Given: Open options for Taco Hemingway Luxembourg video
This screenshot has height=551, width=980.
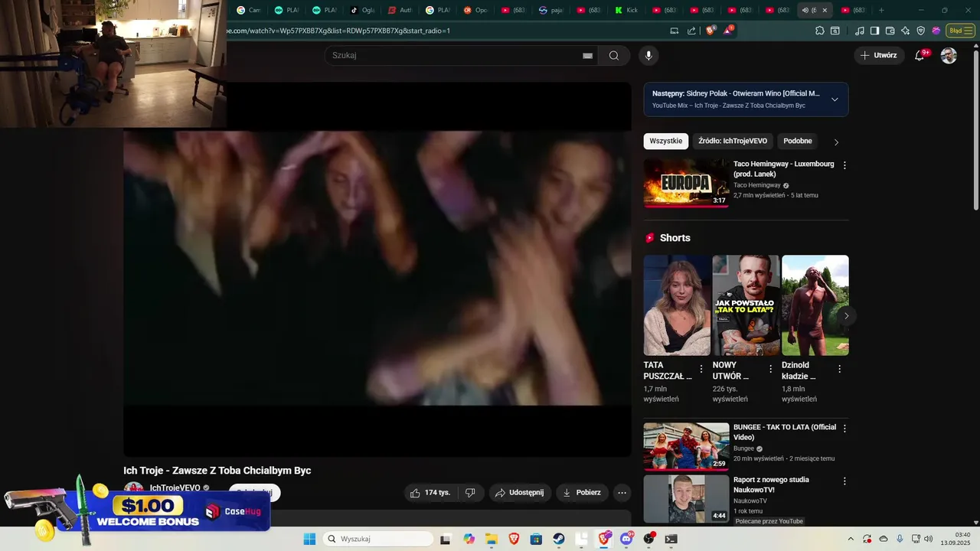Looking at the screenshot, I should click(x=844, y=165).
